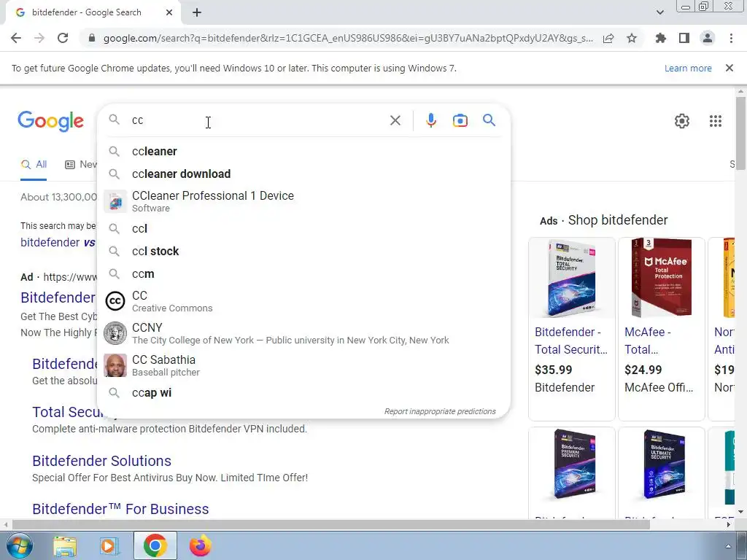Select the ccm suggestion

pos(303,274)
